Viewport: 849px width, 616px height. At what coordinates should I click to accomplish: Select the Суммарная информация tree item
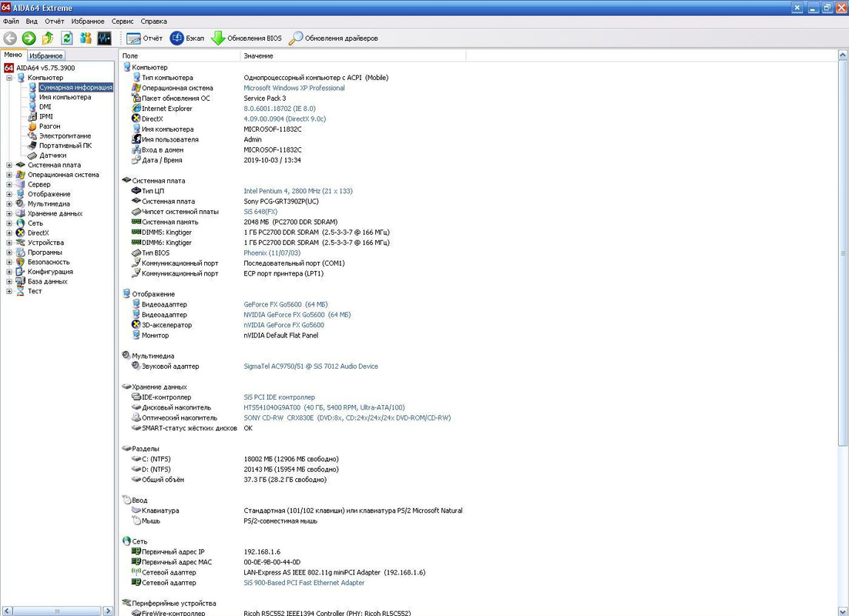pos(76,87)
